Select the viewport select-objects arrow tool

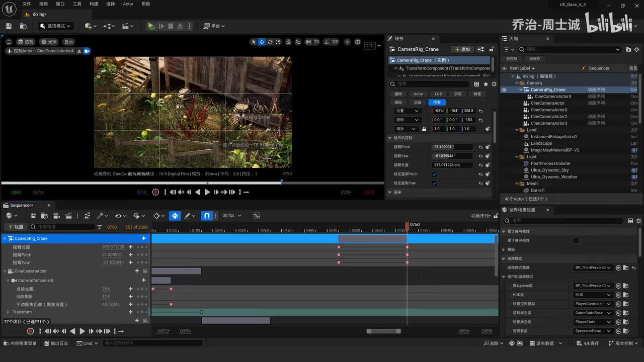tap(254, 42)
